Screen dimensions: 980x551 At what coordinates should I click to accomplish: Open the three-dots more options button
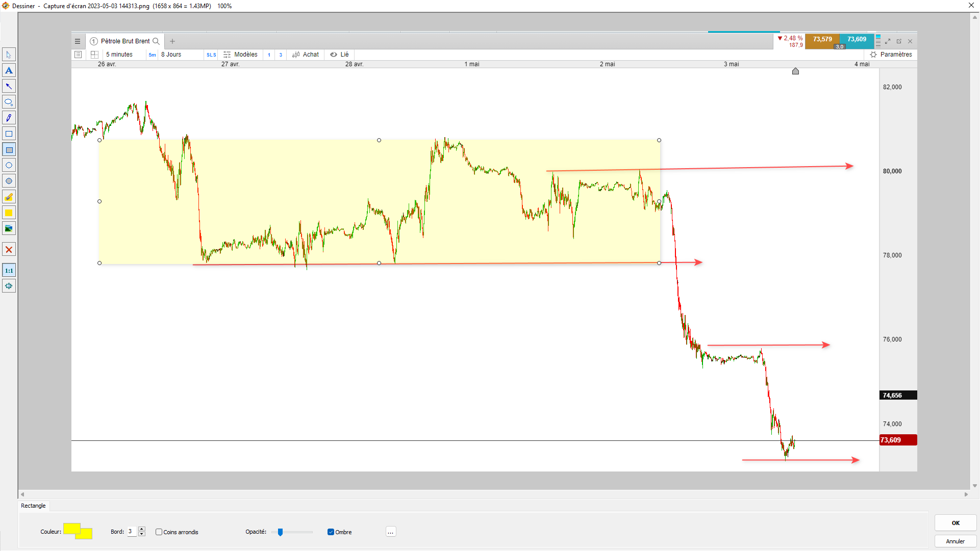click(390, 532)
